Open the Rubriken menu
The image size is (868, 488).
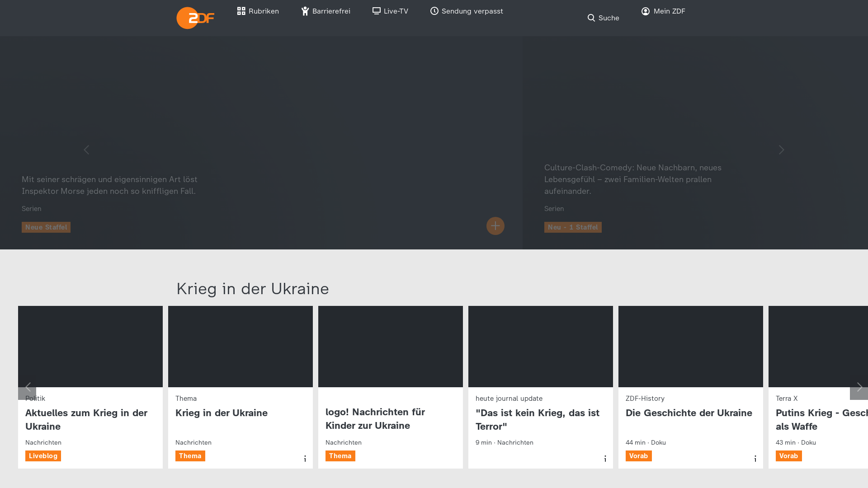(x=258, y=11)
